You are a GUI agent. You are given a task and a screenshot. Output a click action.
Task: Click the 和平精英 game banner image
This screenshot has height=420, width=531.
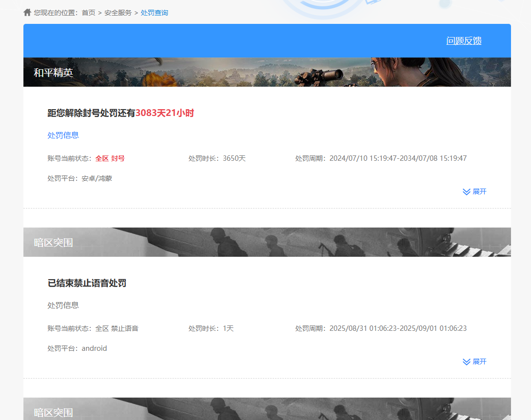coord(267,72)
